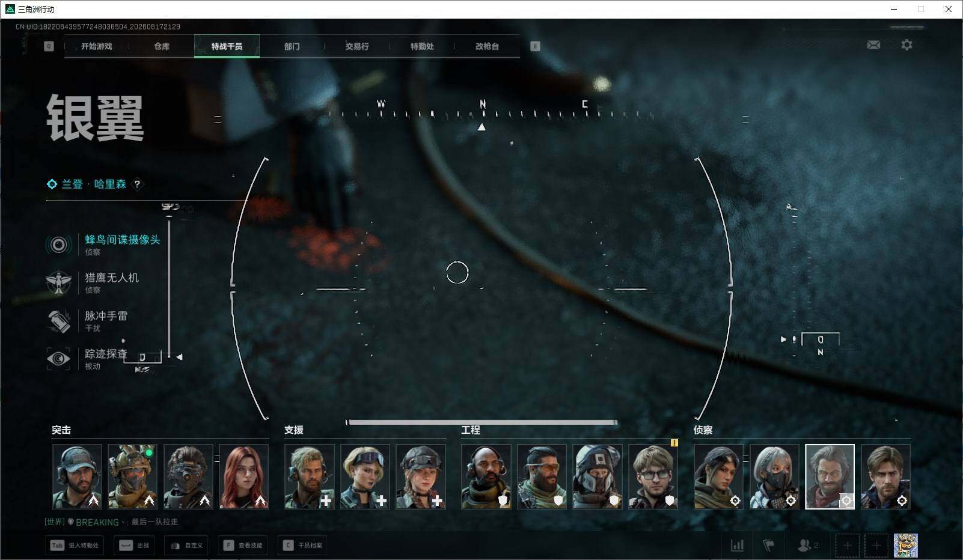Choose the first 突击 operator with cap and beard
This screenshot has height=560, width=963.
pyautogui.click(x=77, y=476)
